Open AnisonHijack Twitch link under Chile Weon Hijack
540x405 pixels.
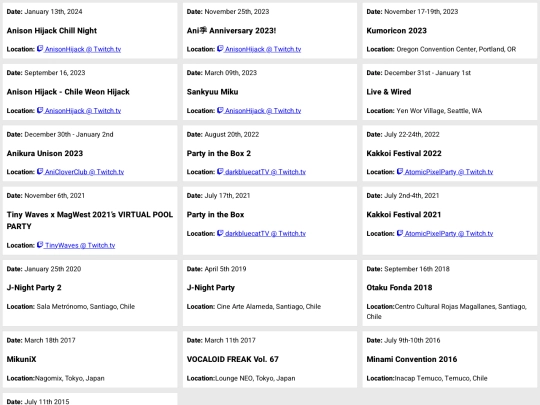[79, 111]
